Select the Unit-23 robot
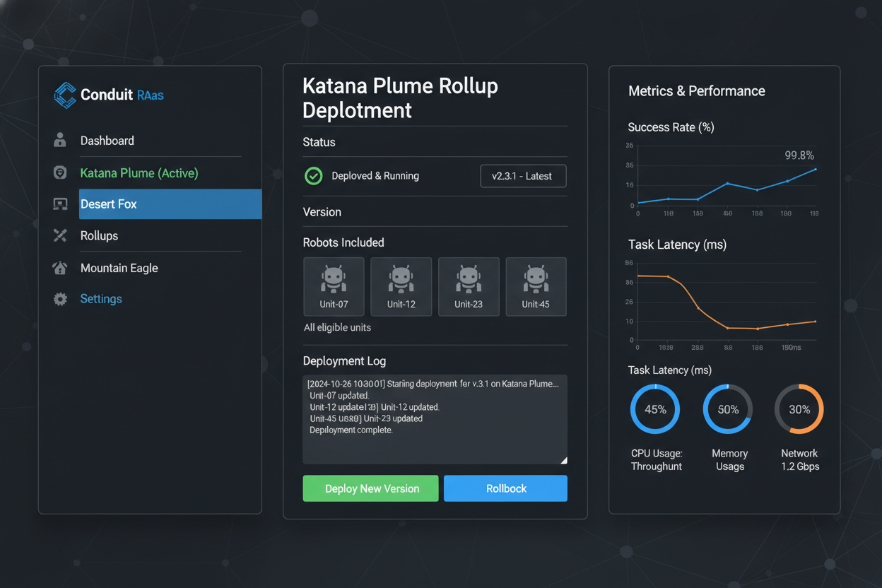 469,286
